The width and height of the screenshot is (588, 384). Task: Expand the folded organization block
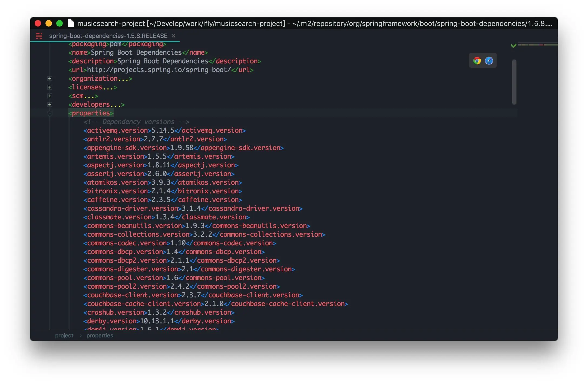pos(50,79)
